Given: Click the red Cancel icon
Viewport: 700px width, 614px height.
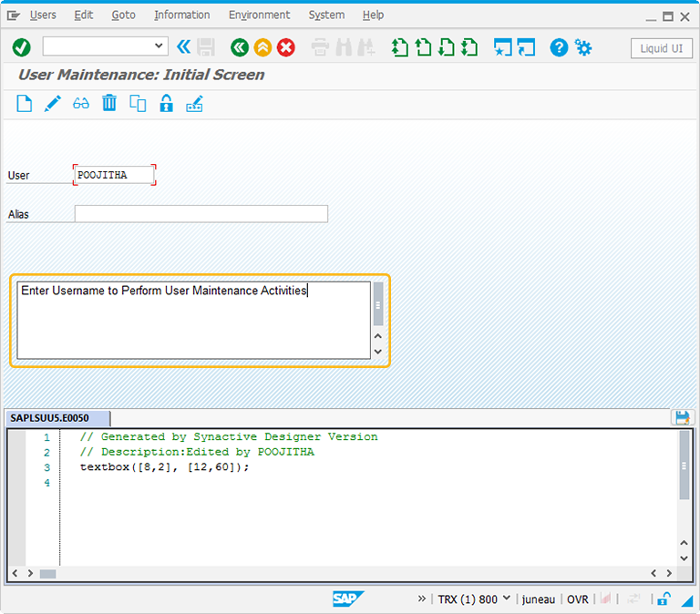Looking at the screenshot, I should (286, 47).
